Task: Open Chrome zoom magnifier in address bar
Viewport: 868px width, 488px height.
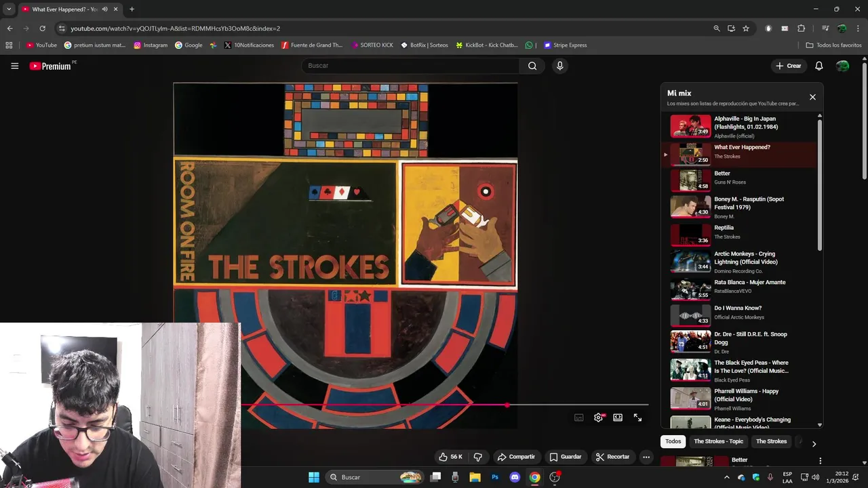Action: tap(717, 28)
